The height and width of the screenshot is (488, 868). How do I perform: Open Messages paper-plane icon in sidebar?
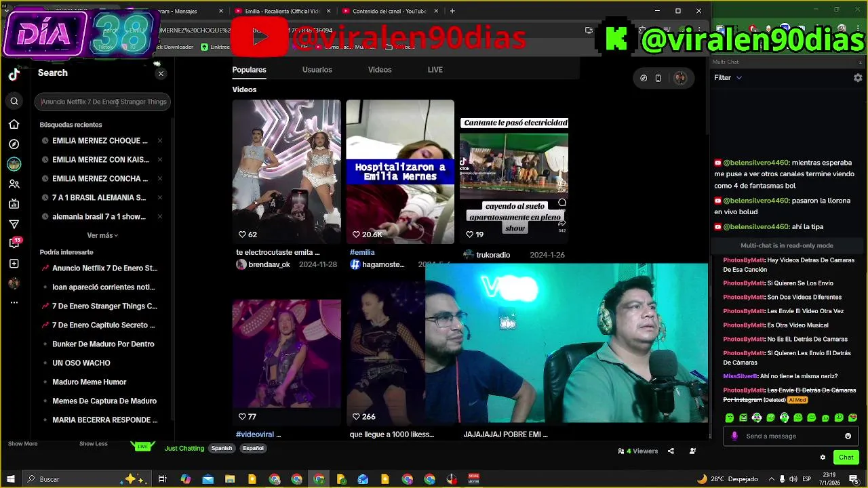[14, 224]
